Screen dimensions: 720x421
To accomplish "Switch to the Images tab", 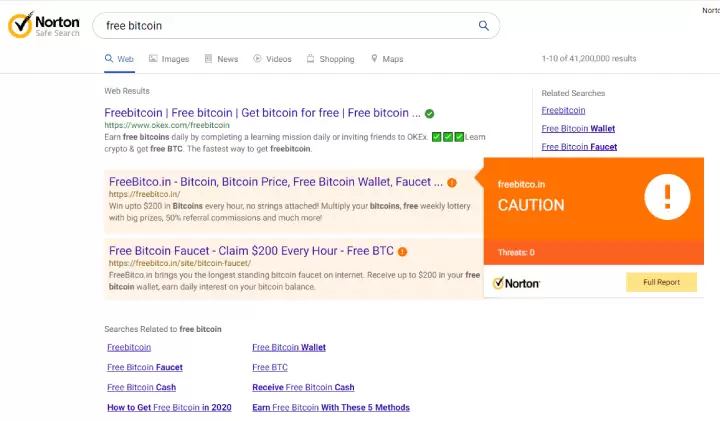I will coord(169,59).
